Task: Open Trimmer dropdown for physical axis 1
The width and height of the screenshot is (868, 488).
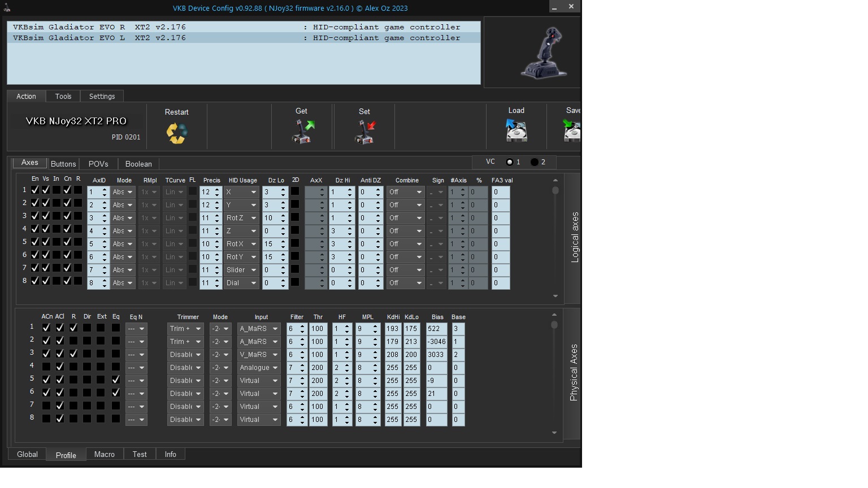Action: pos(185,329)
